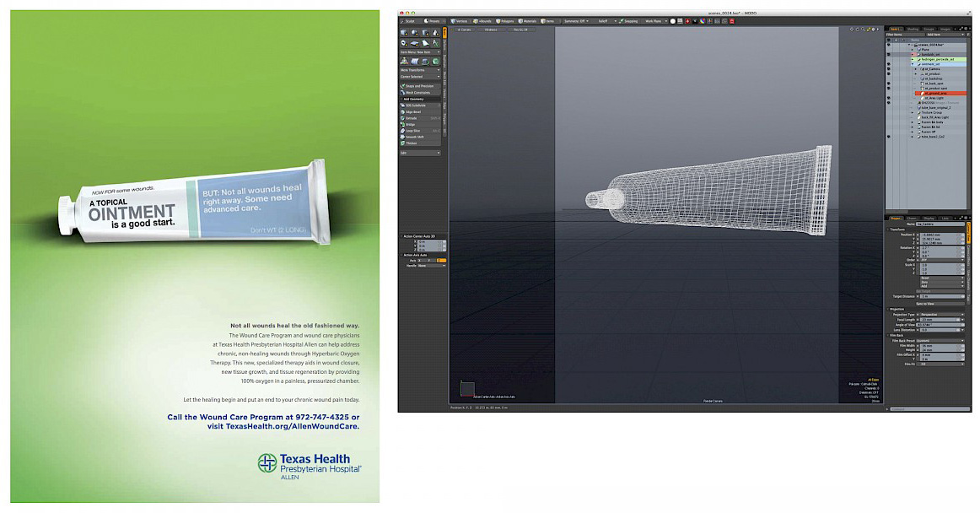Select the Scale transform tool icon
This screenshot has width=980, height=513.
pos(425,62)
